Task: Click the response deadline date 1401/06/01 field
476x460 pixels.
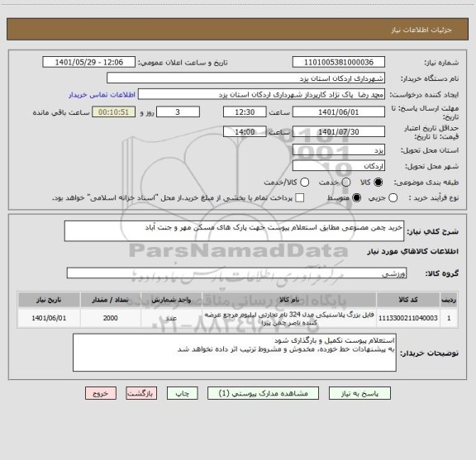Action: [339, 112]
